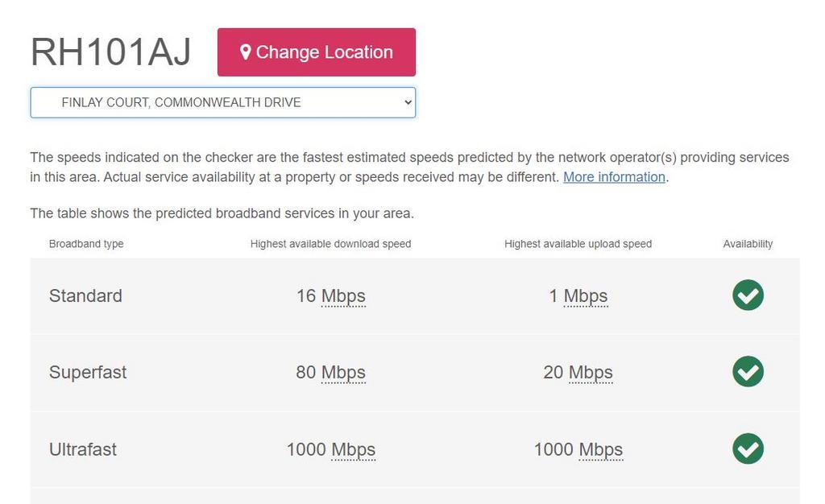Select the Ultrafast broadband type row label
825x504 pixels.
(83, 450)
